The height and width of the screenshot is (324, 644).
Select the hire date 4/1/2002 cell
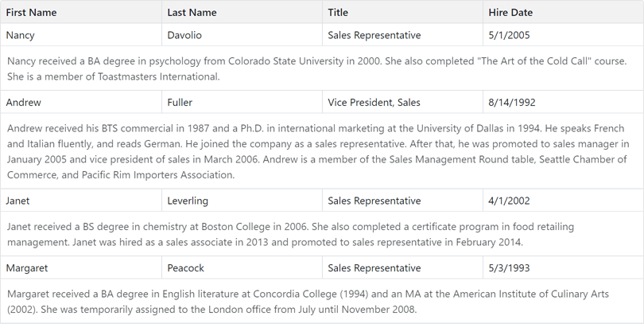(509, 201)
